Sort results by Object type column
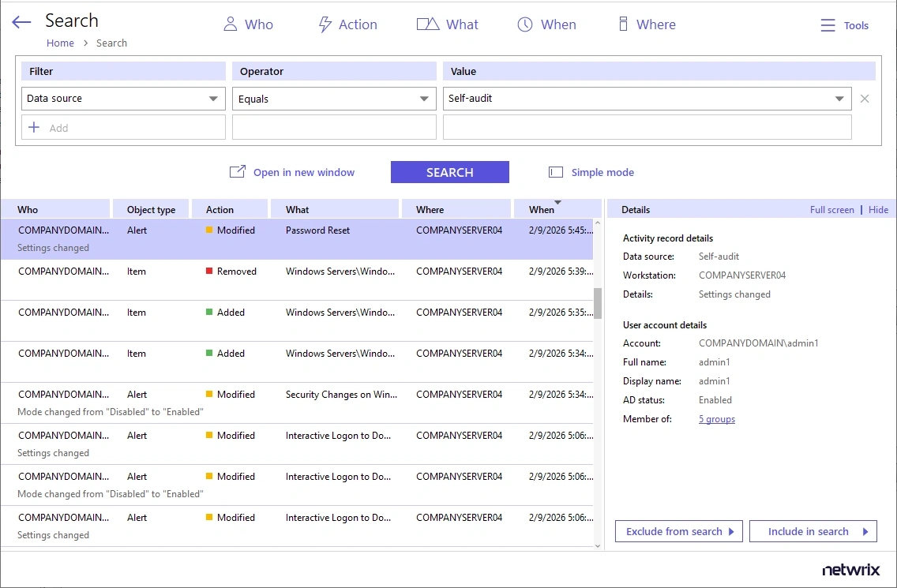This screenshot has width=897, height=588. [x=151, y=209]
